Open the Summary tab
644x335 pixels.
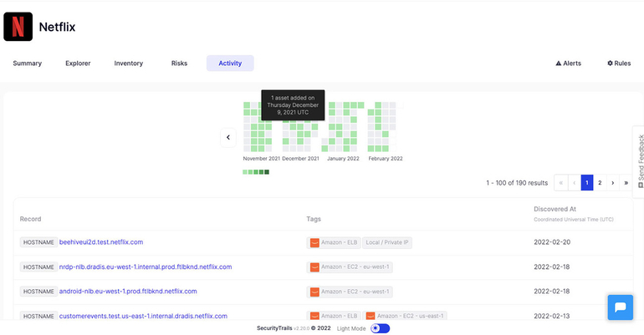tap(27, 63)
